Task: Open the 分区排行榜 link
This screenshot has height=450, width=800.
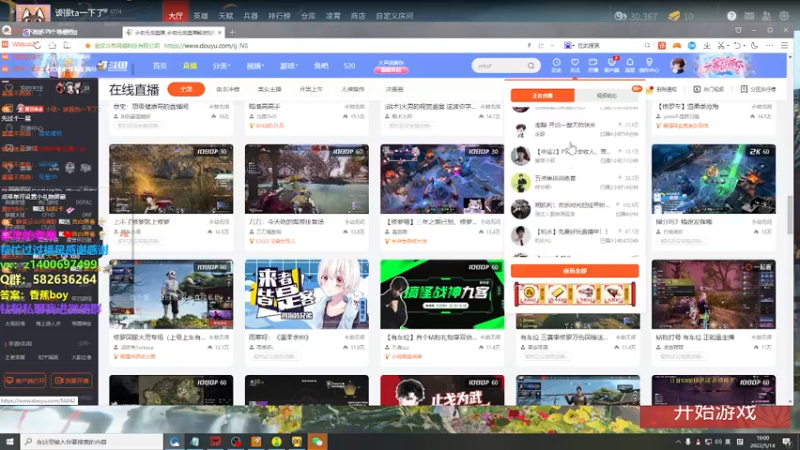Action: pos(758,89)
